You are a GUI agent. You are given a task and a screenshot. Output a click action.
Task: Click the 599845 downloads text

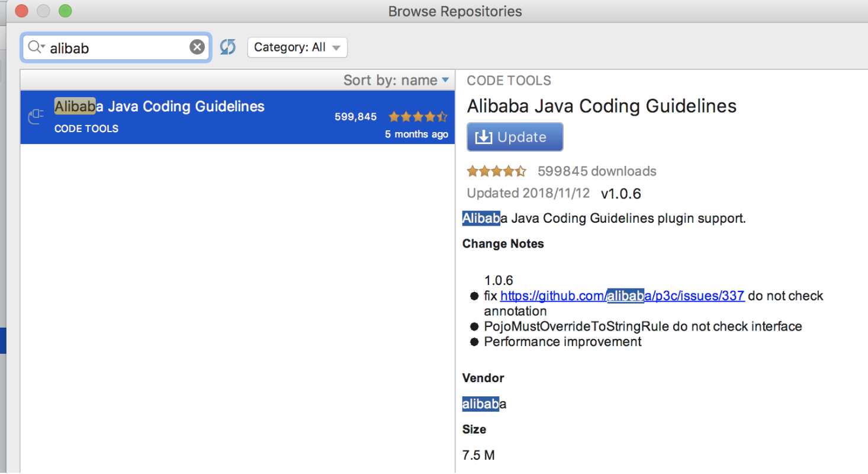point(597,171)
